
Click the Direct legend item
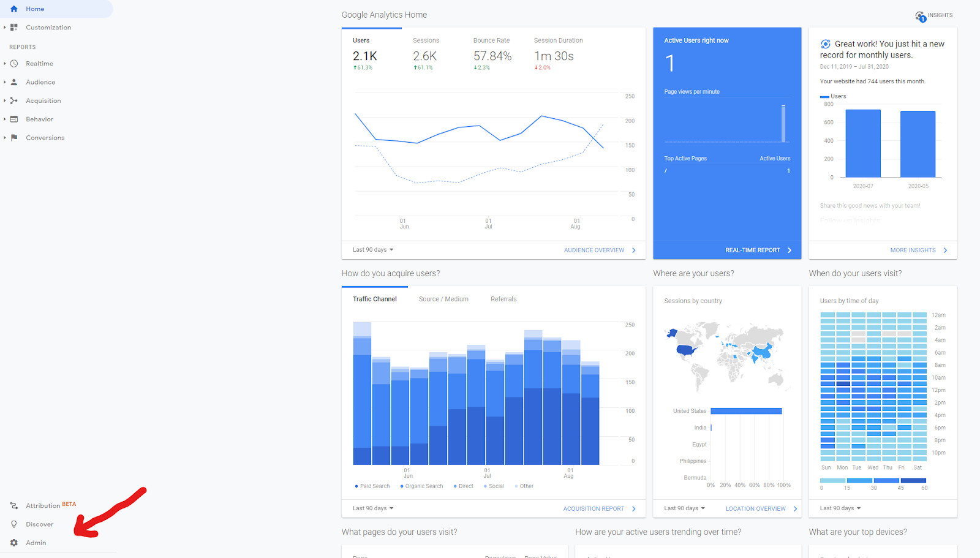(464, 486)
